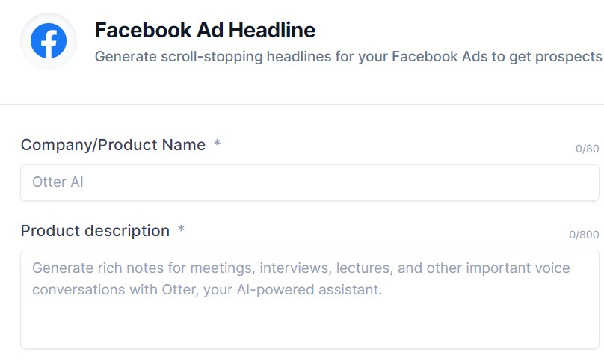The width and height of the screenshot is (604, 364).
Task: Click the 0/800 character counter
Action: (x=584, y=235)
